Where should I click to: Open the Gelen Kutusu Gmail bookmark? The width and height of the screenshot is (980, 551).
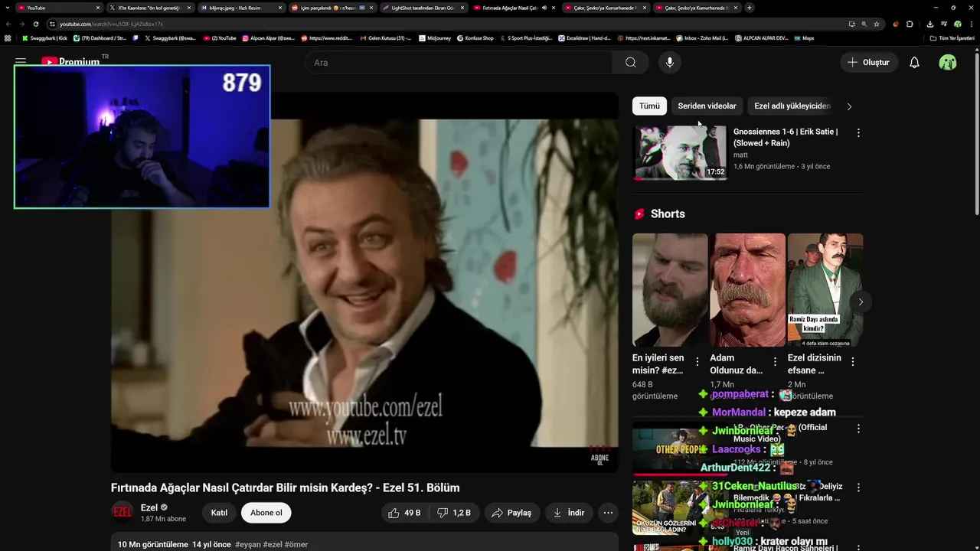tap(385, 37)
